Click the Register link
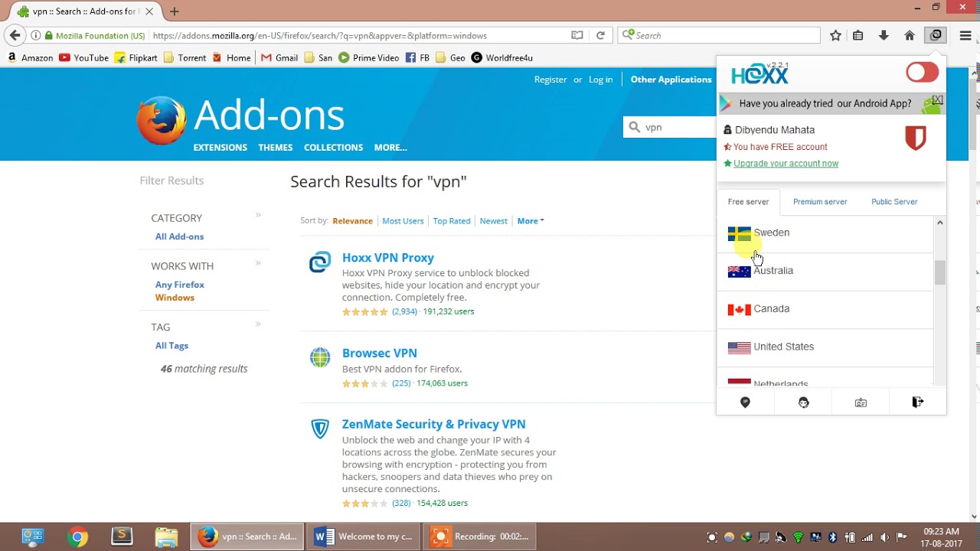 (x=550, y=80)
